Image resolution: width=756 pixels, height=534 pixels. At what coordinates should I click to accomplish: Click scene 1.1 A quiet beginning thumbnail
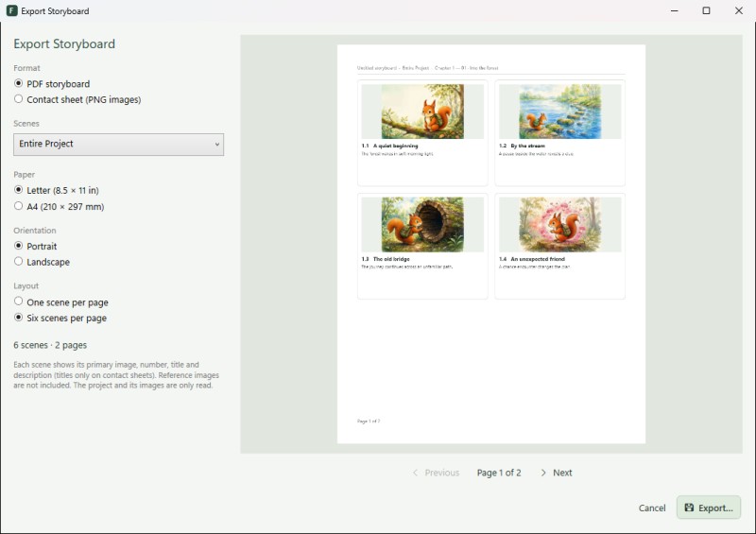click(x=422, y=112)
